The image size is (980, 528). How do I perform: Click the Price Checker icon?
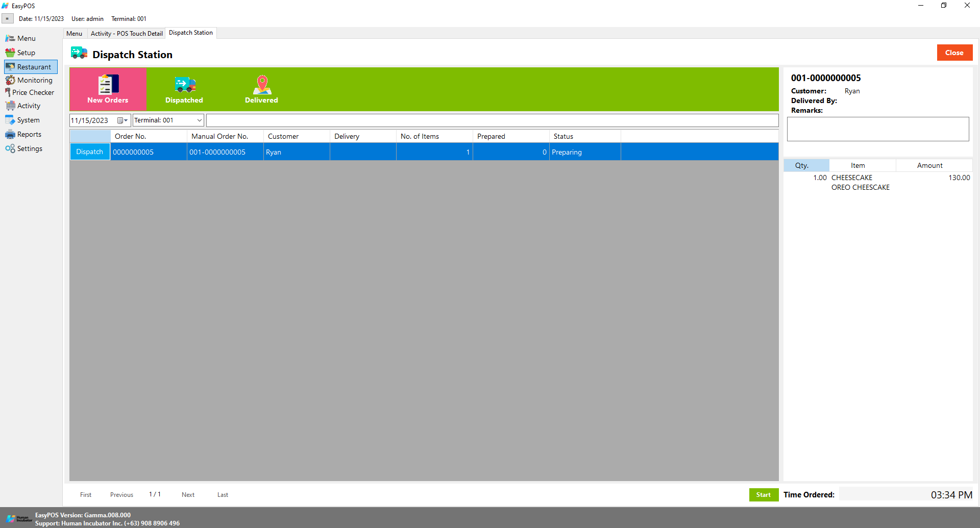(8, 92)
